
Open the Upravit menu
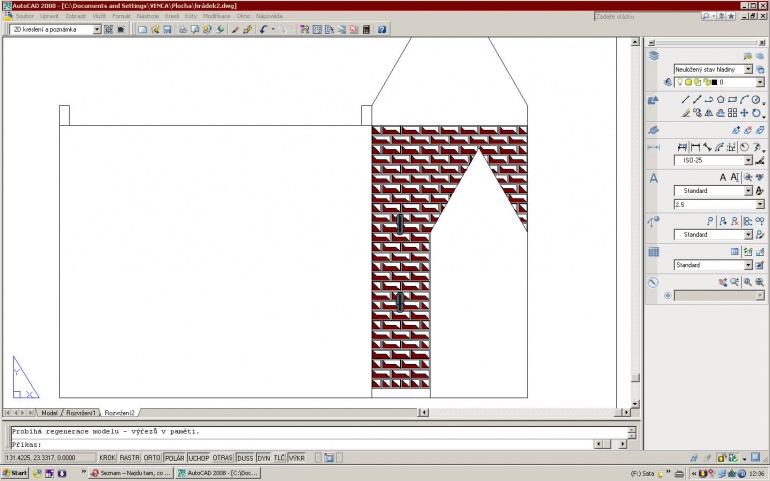pos(49,16)
